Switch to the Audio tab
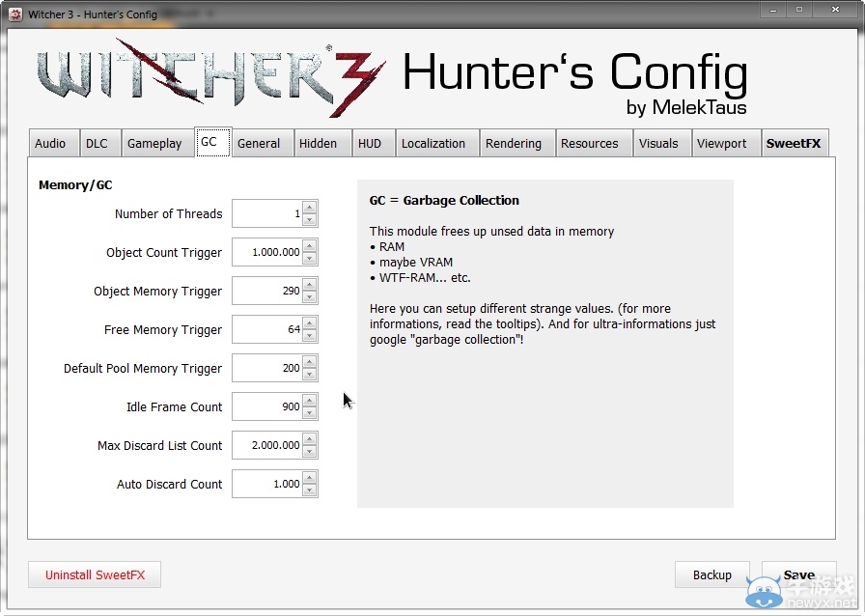This screenshot has height=616, width=865. pyautogui.click(x=53, y=144)
